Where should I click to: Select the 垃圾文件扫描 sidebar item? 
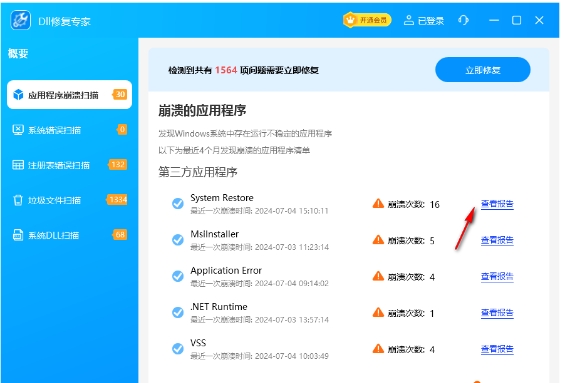coord(69,200)
